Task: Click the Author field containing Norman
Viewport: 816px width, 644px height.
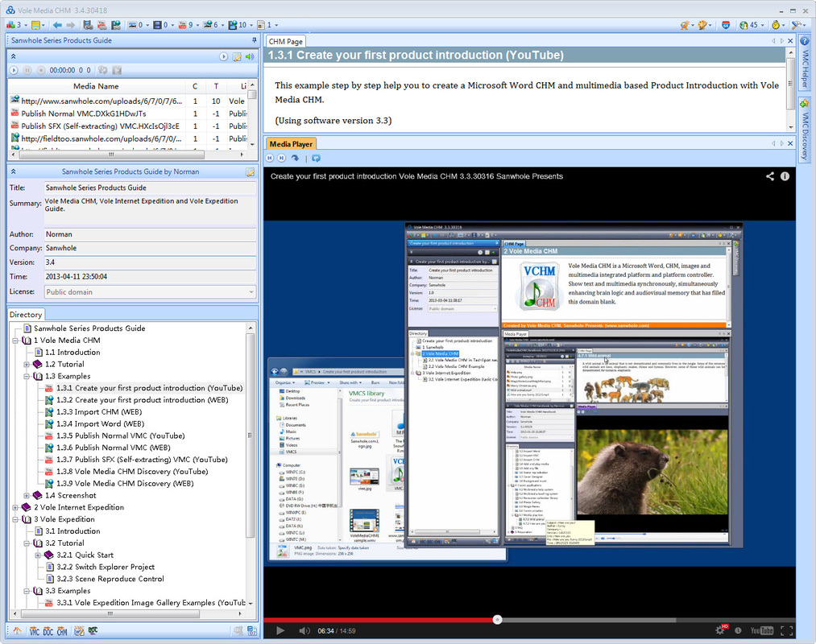Action: point(150,234)
